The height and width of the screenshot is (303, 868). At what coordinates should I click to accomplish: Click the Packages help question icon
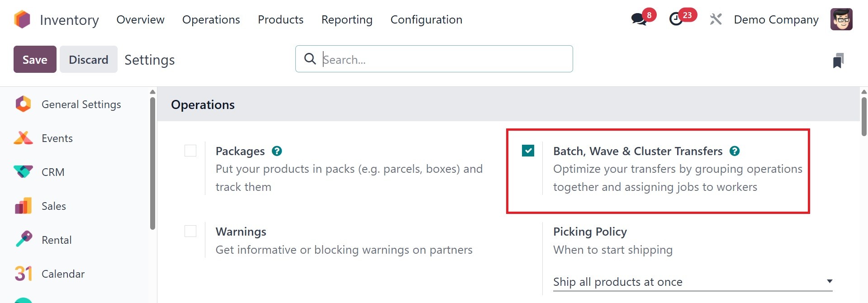[x=277, y=151]
